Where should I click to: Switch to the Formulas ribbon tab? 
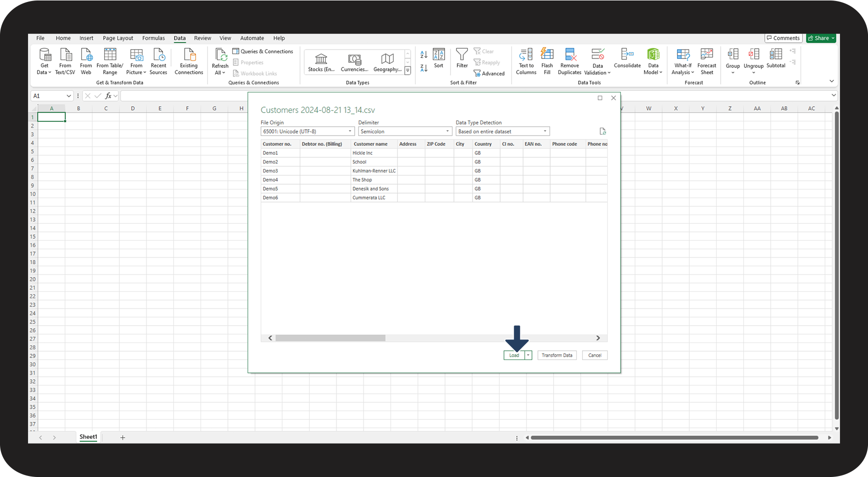click(153, 38)
